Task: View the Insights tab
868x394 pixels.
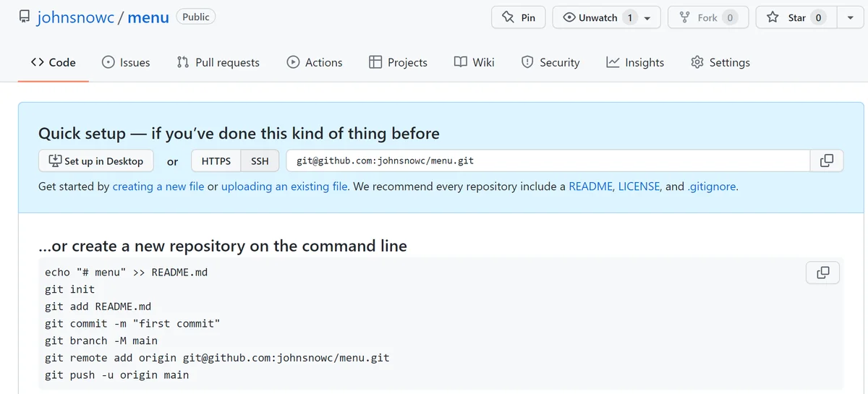Action: (x=635, y=62)
